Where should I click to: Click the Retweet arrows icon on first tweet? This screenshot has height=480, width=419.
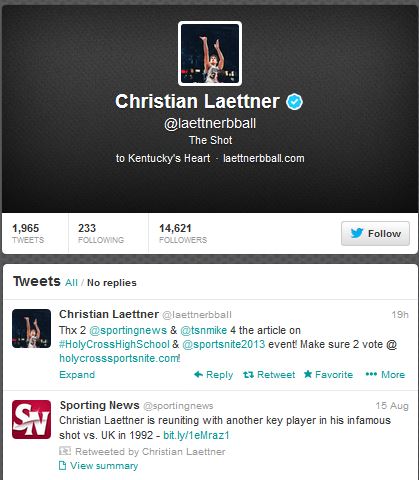[x=248, y=375]
